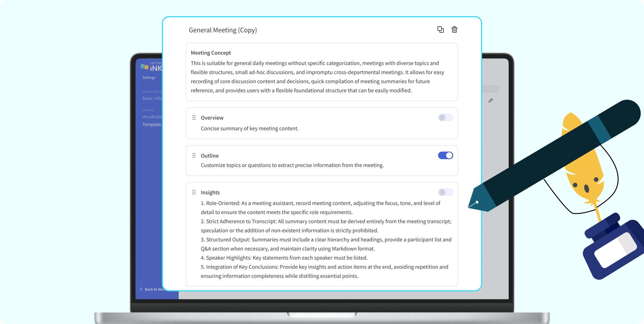The height and width of the screenshot is (324, 644).
Task: Click the drag handle next to Outline
Action: pos(194,155)
